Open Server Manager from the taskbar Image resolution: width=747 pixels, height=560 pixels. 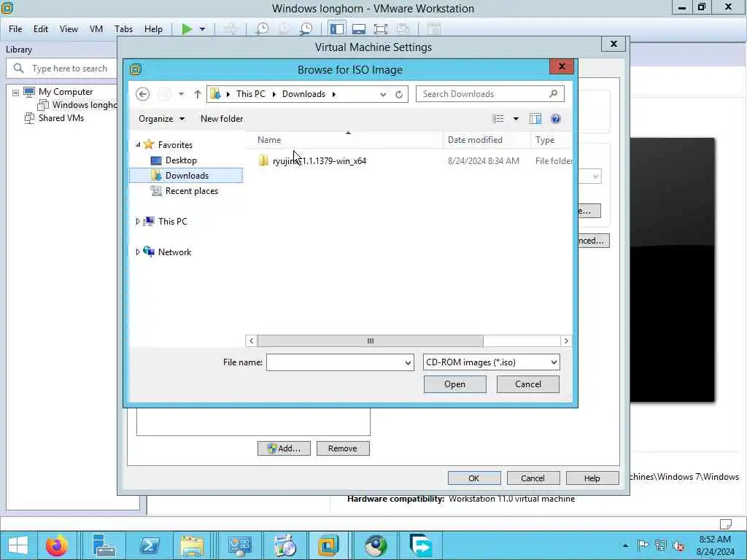pos(104,545)
